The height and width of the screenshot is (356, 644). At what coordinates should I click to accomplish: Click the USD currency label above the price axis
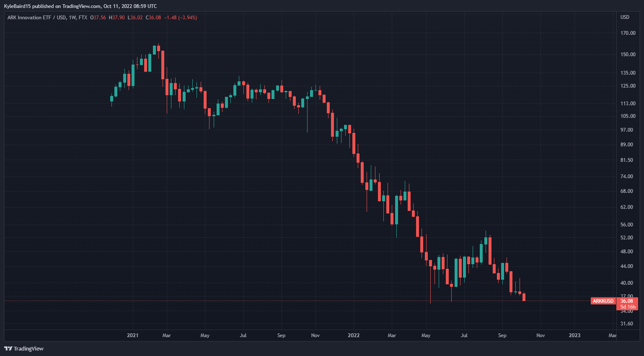pyautogui.click(x=625, y=17)
